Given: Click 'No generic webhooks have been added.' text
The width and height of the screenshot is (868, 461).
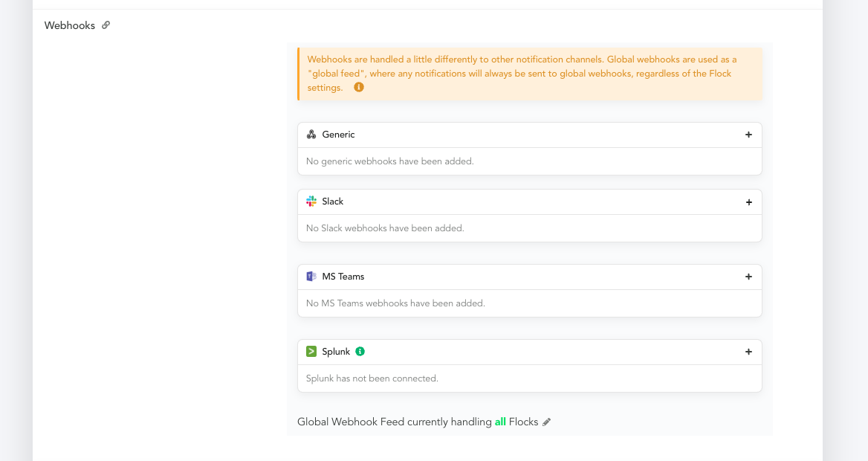Looking at the screenshot, I should tap(389, 161).
